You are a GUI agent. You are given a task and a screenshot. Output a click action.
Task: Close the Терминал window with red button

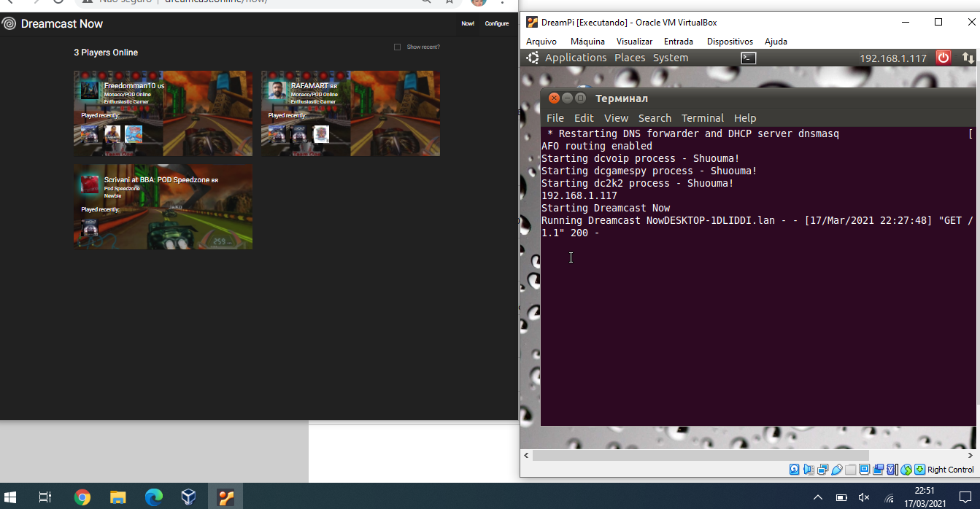[554, 98]
